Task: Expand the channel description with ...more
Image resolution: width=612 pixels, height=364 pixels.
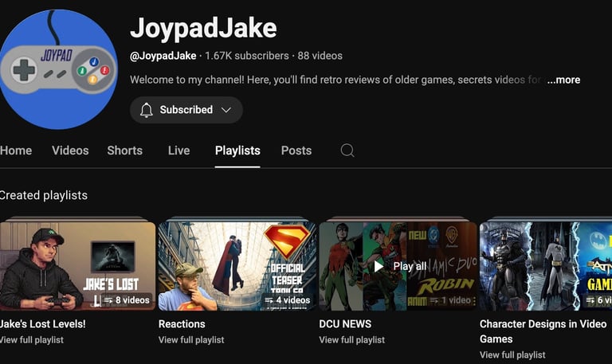Action: tap(563, 80)
